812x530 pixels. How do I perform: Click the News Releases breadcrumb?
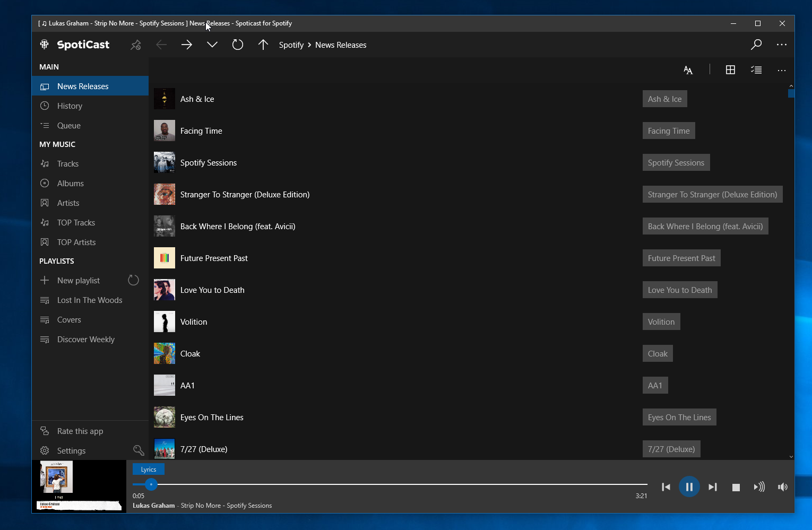point(341,45)
